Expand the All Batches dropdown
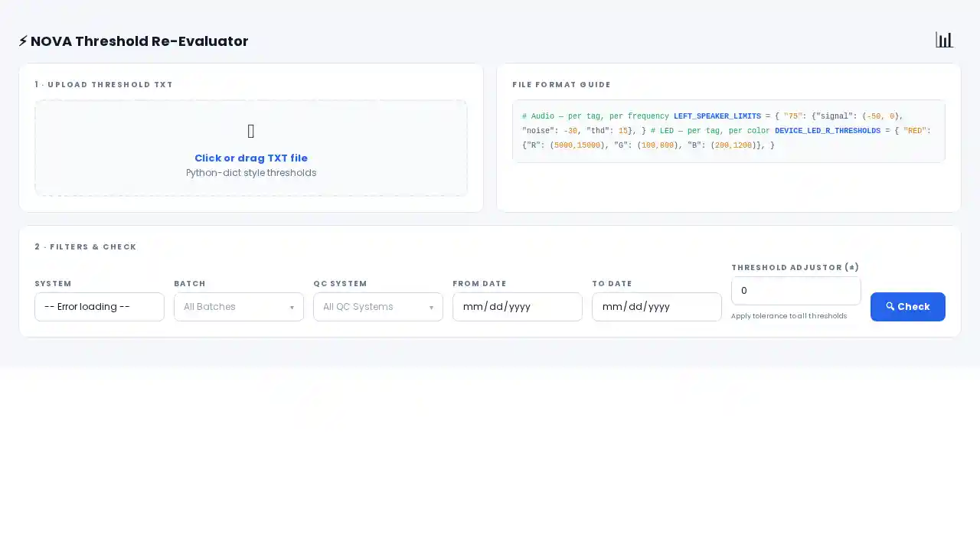The width and height of the screenshot is (980, 551). 239,307
